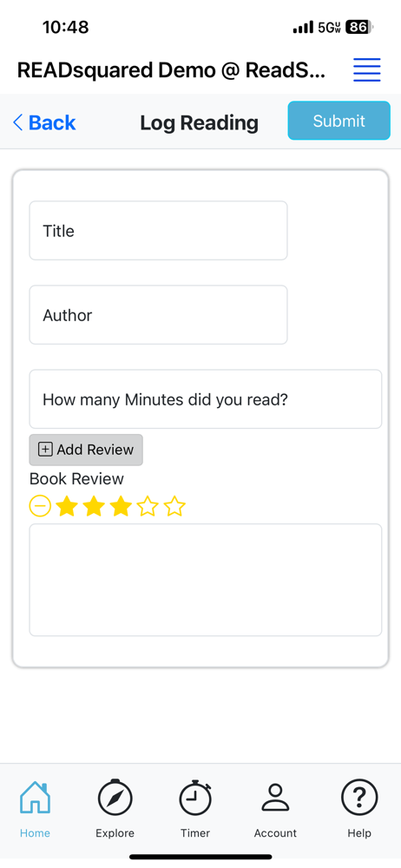Set rating to one star

67,506
